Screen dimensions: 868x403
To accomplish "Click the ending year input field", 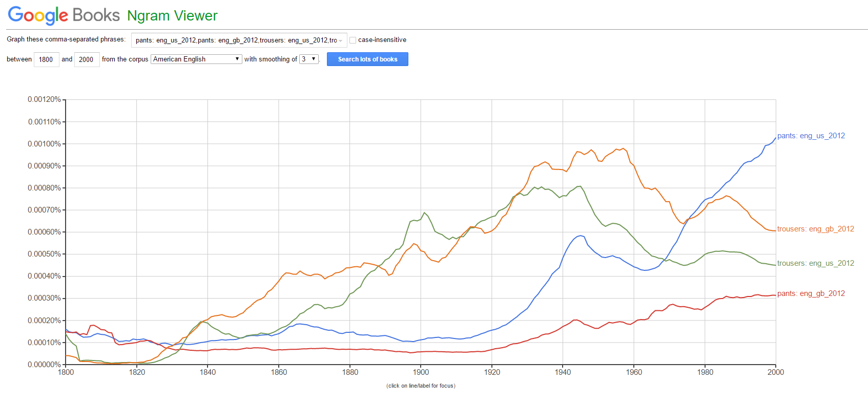I will point(87,59).
